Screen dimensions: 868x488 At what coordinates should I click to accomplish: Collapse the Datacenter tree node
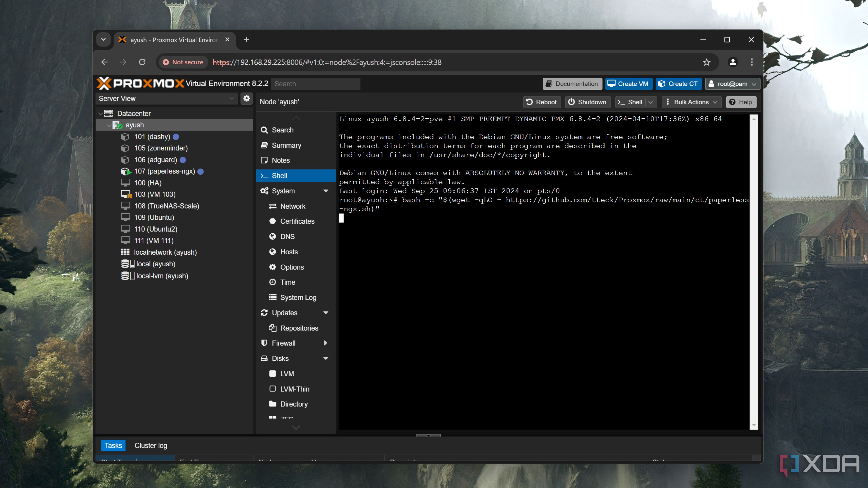coord(100,113)
